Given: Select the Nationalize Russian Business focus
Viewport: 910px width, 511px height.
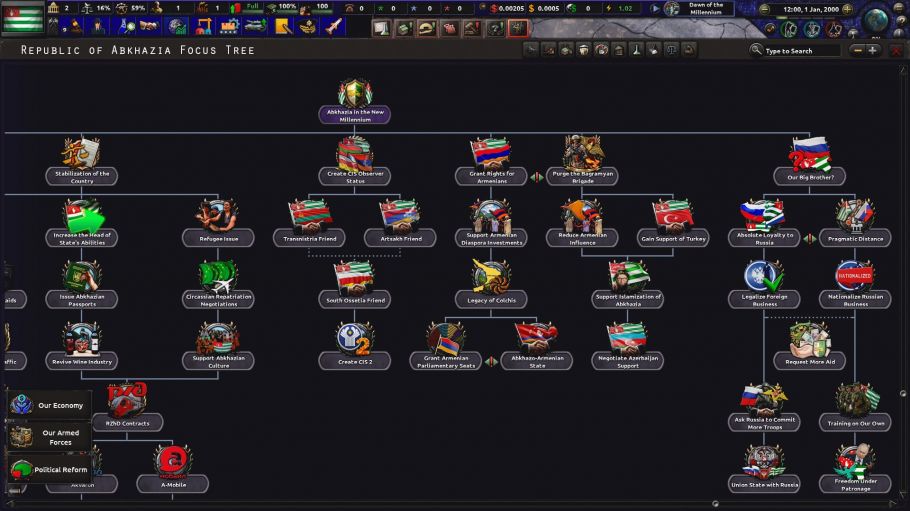Looking at the screenshot, I should pyautogui.click(x=855, y=285).
